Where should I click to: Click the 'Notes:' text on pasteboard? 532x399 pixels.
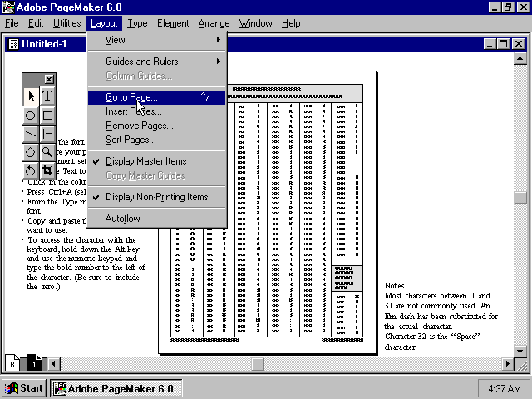[396, 286]
